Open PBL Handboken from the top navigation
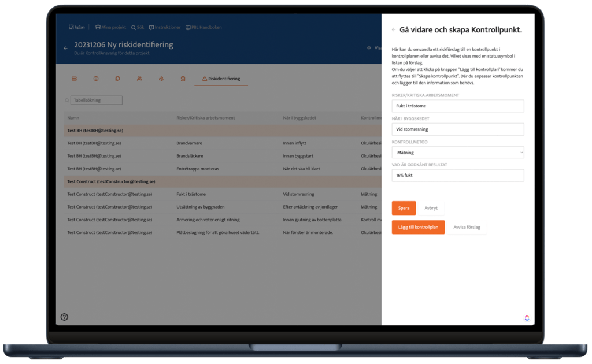The height and width of the screenshot is (364, 592). pos(203,27)
